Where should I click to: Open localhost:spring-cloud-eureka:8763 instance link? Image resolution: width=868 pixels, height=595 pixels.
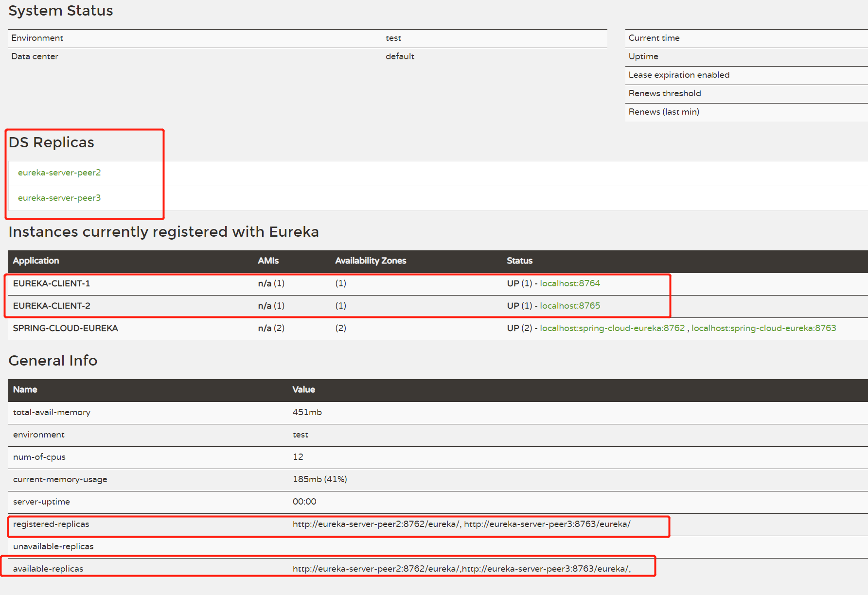[763, 328]
